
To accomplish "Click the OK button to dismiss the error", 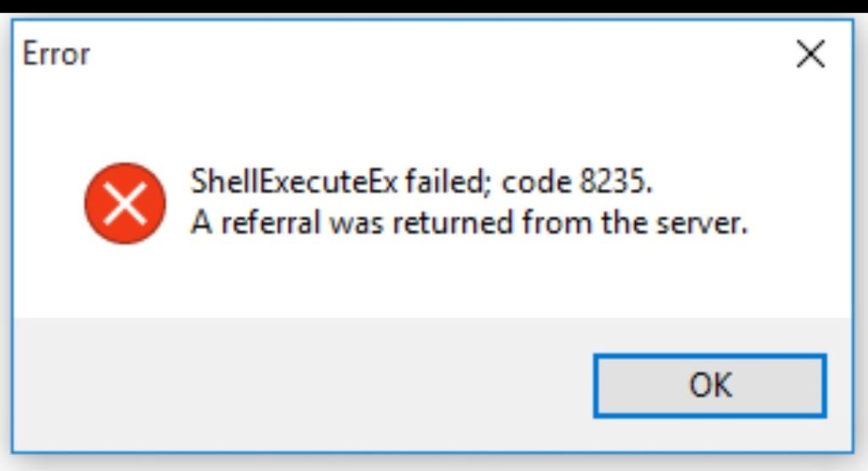I will [x=709, y=385].
